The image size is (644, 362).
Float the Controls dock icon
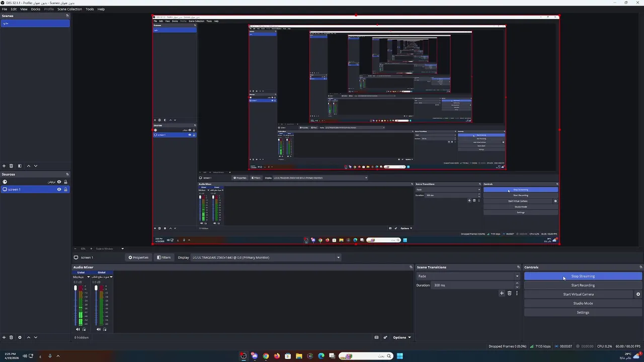point(640,267)
